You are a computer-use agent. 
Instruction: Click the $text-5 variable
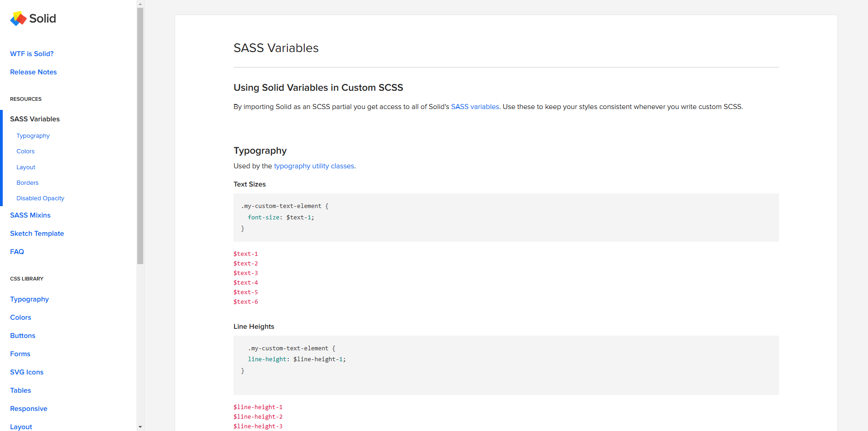[246, 292]
